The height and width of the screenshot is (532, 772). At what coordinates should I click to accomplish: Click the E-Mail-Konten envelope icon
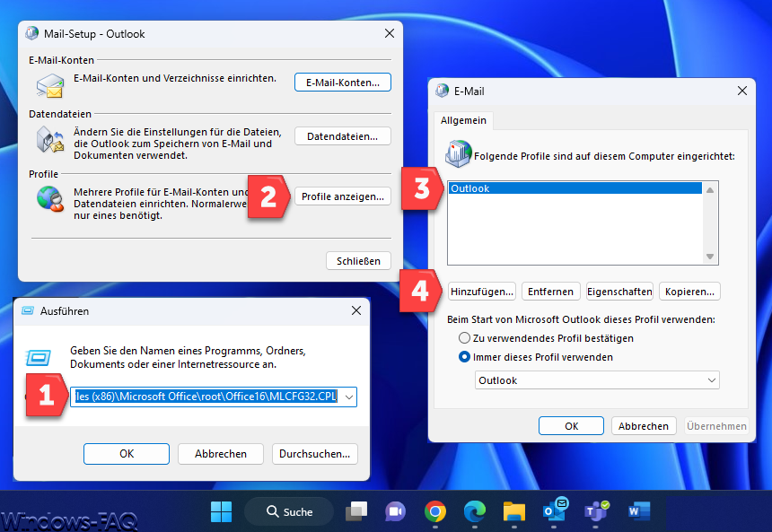49,85
